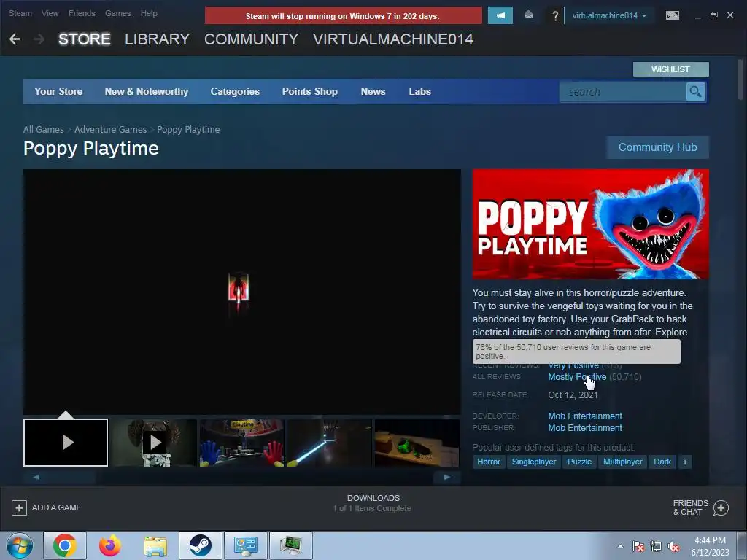Click the Windows 7 support warning banner
747x560 pixels.
[x=343, y=16]
